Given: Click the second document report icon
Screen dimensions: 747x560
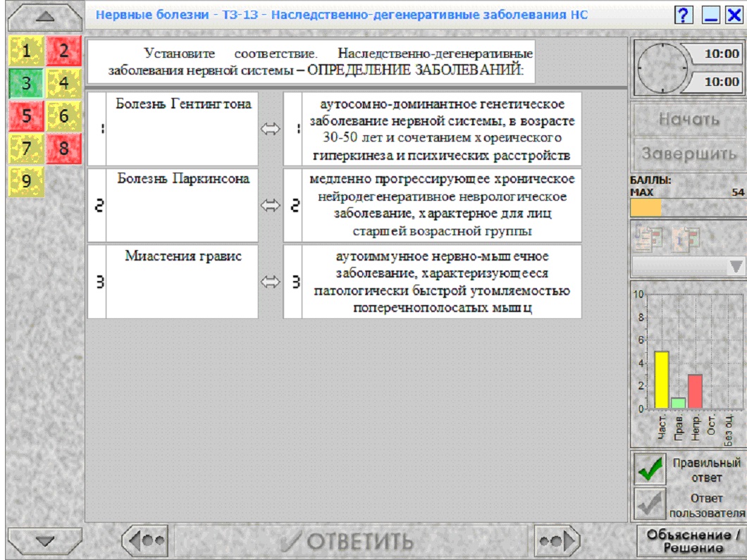Looking at the screenshot, I should (686, 238).
